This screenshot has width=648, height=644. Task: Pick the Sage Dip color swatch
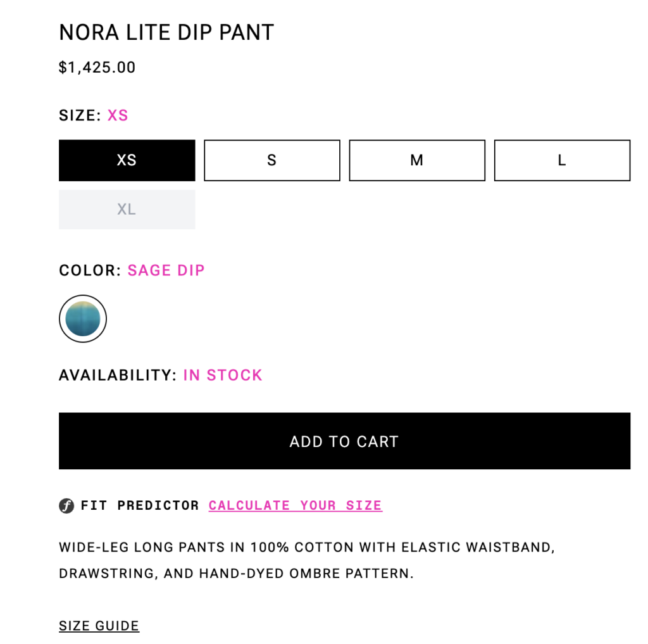pyautogui.click(x=83, y=319)
